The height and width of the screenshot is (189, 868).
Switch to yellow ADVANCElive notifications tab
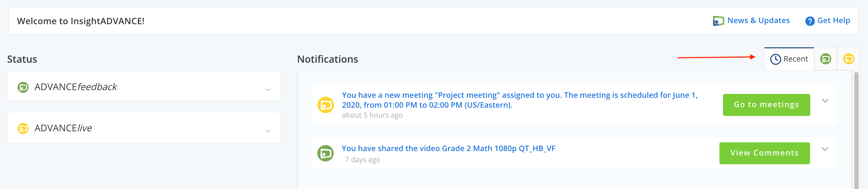pyautogui.click(x=848, y=59)
